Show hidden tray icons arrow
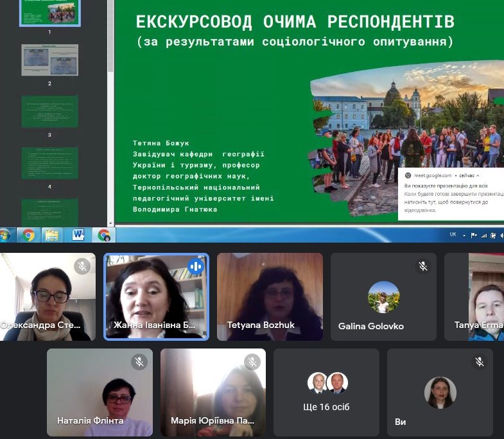This screenshot has height=439, width=504. pyautogui.click(x=464, y=236)
